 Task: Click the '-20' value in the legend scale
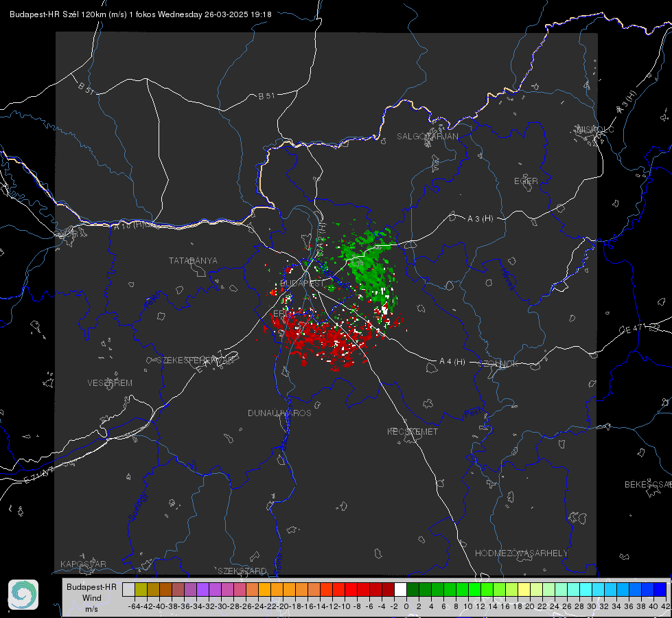283,606
